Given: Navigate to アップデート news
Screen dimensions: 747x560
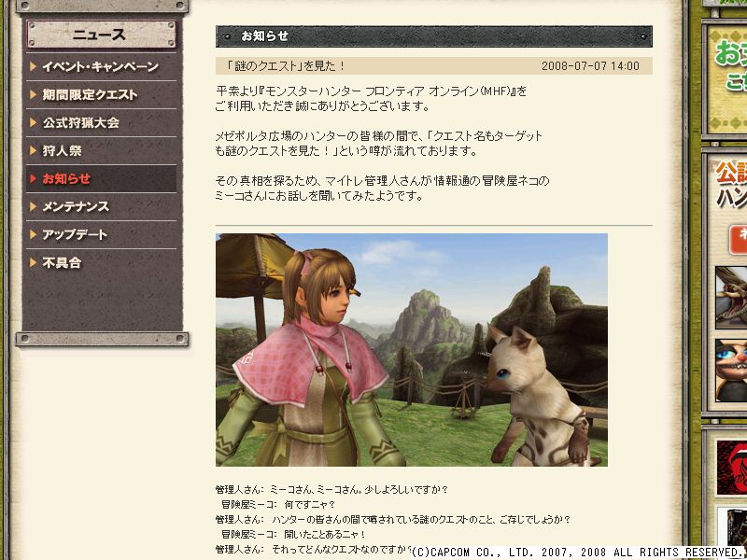Looking at the screenshot, I should 101,235.
